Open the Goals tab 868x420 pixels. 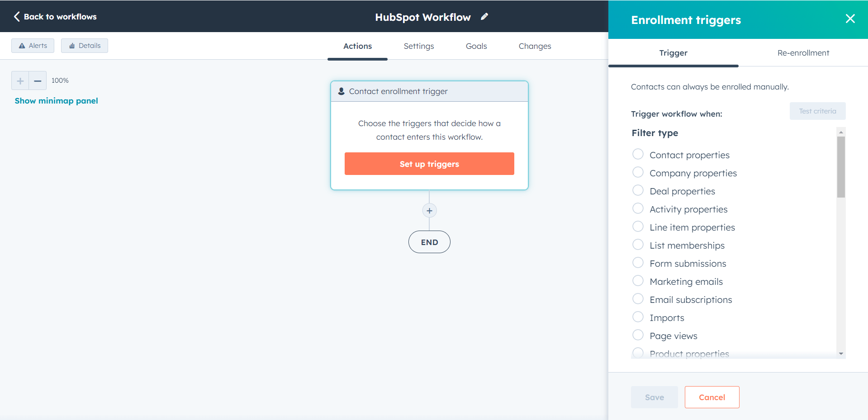476,46
